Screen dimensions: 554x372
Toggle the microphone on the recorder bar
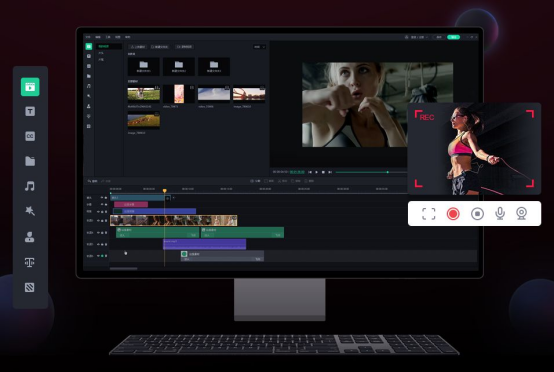tap(500, 213)
